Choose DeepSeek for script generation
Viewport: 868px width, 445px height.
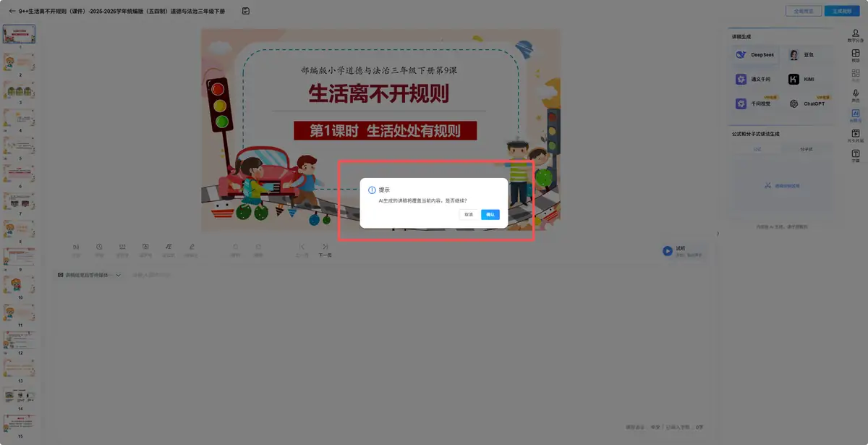click(755, 55)
